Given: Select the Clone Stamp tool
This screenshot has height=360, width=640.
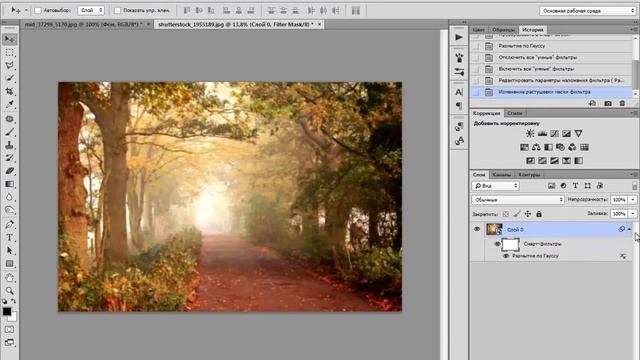Looking at the screenshot, I should [9, 145].
